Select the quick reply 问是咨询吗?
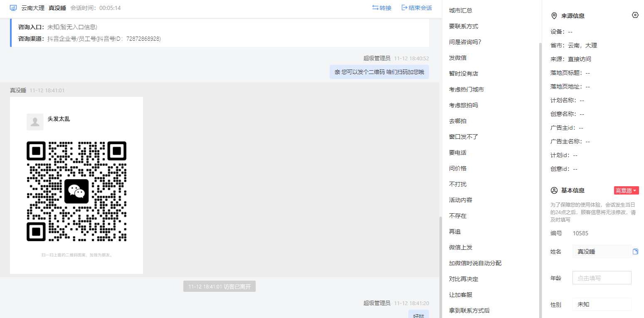The height and width of the screenshot is (318, 644). point(465,42)
